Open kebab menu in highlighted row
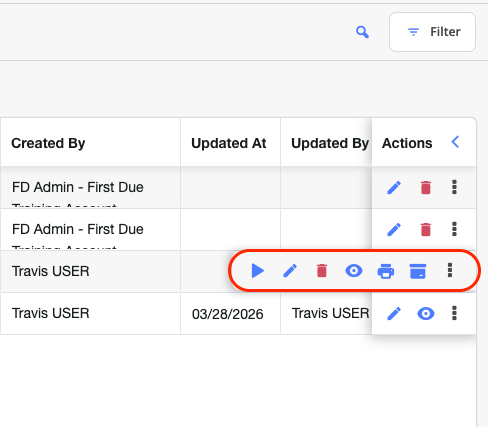The image size is (488, 427). click(450, 270)
